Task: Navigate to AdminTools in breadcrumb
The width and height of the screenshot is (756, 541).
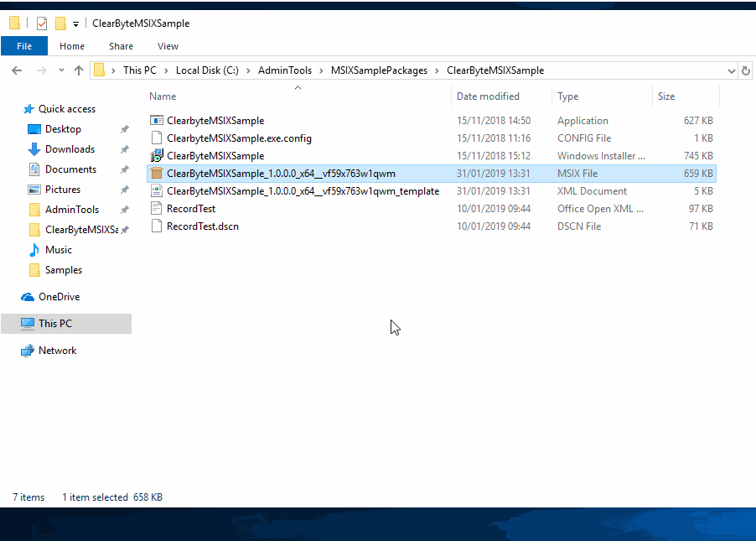Action: click(285, 70)
